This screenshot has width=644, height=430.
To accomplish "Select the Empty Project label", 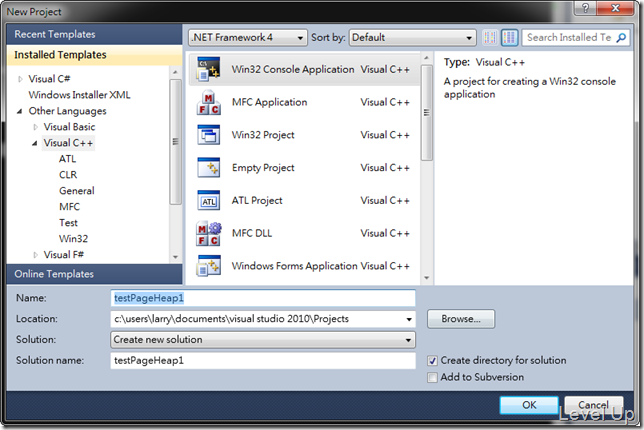I will coord(263,168).
